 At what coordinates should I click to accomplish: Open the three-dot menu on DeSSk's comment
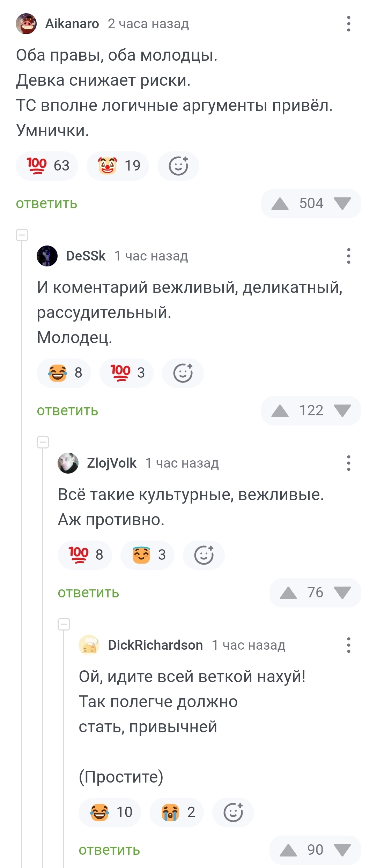click(348, 256)
